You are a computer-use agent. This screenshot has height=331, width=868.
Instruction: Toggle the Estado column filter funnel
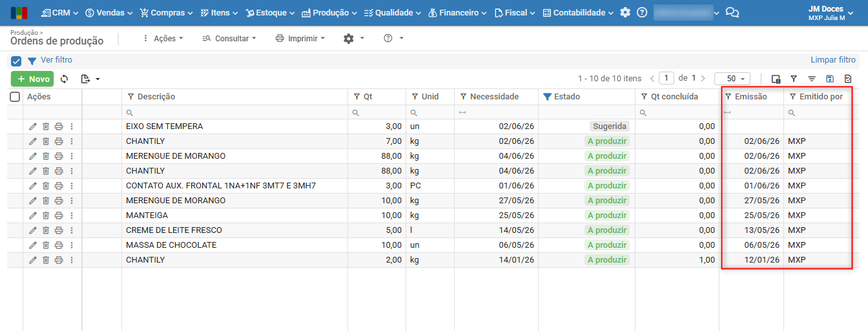pos(547,97)
